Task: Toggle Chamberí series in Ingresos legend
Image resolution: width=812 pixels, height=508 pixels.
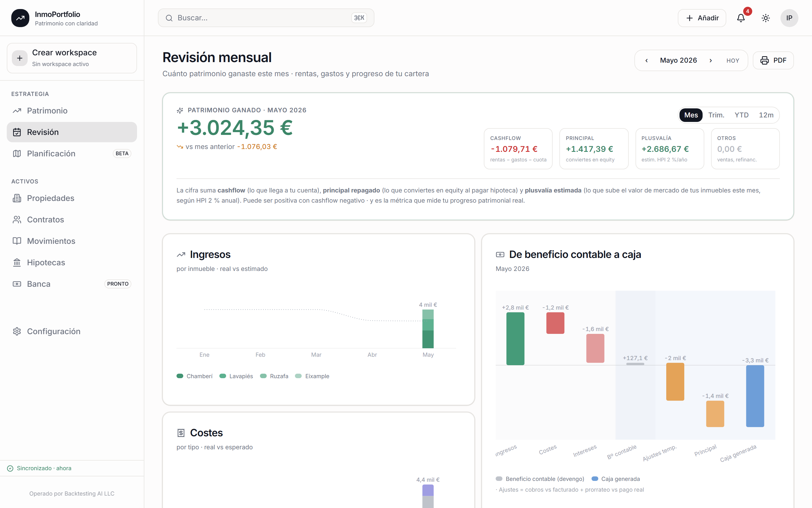Action: (195, 376)
